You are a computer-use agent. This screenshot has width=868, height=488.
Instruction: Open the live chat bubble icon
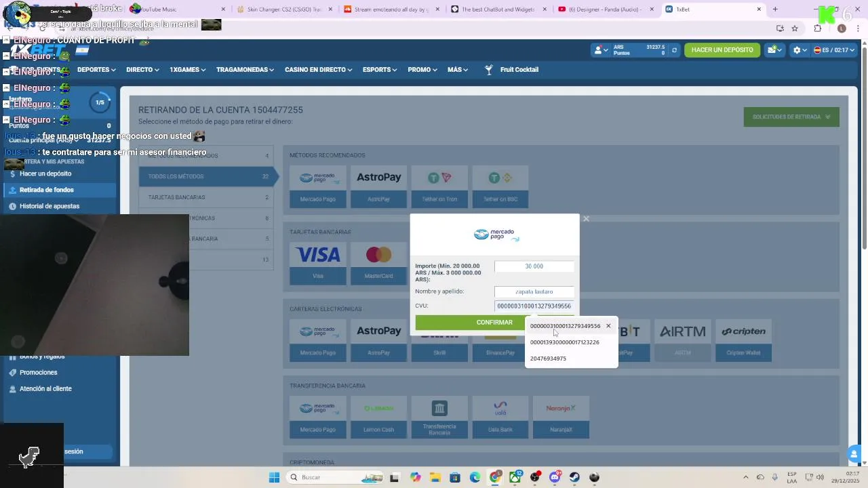click(854, 454)
